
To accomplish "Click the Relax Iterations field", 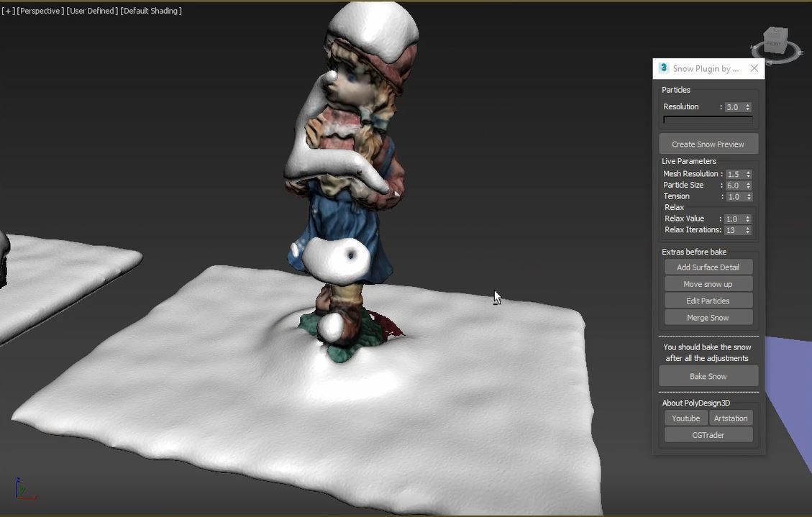I will click(734, 230).
